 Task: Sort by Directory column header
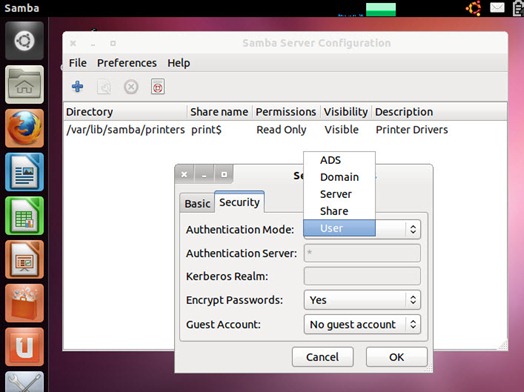(125, 112)
